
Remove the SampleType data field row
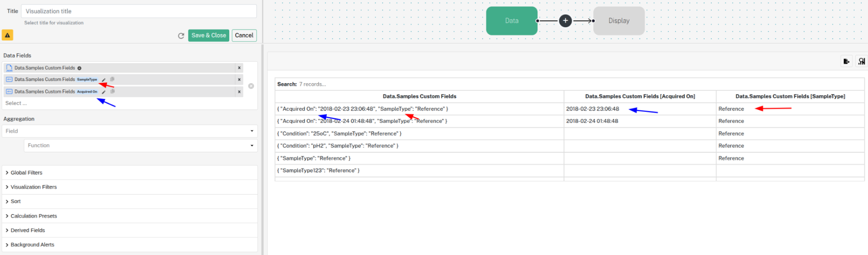(239, 80)
